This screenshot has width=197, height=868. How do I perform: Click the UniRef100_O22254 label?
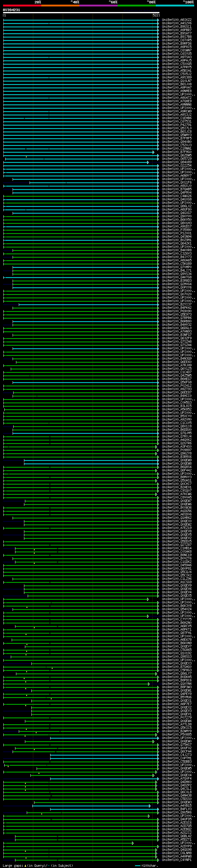[176, 165]
